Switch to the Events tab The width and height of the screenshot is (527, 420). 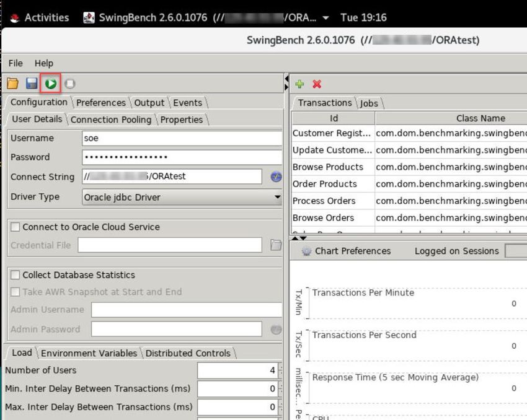click(x=187, y=103)
